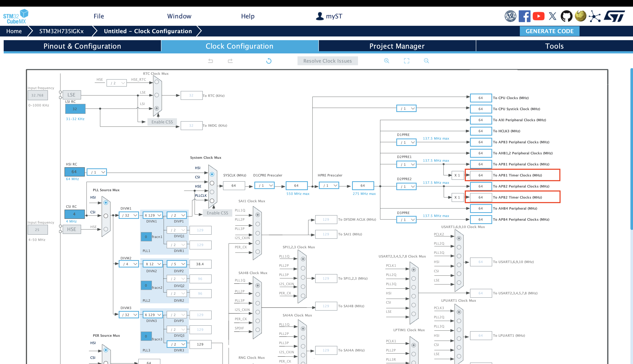Screen dimensions: 633x364
Task: Open the DIVR3 /2 dropdown
Action: pyautogui.click(x=177, y=344)
